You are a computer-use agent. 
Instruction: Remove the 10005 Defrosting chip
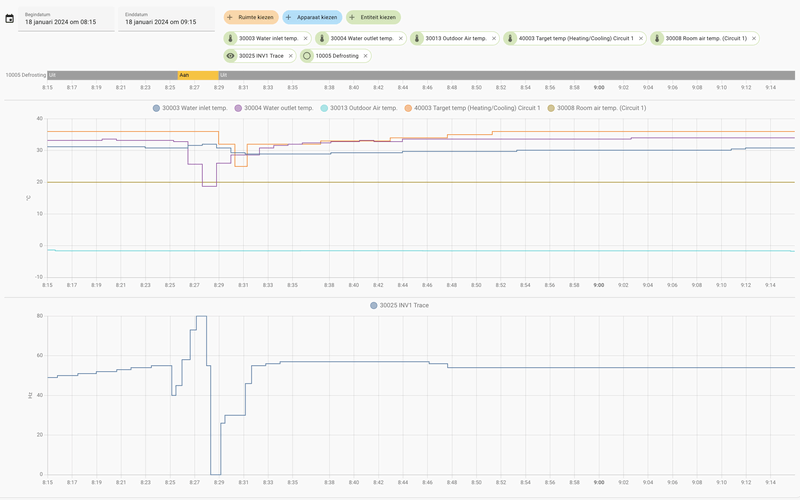(365, 56)
